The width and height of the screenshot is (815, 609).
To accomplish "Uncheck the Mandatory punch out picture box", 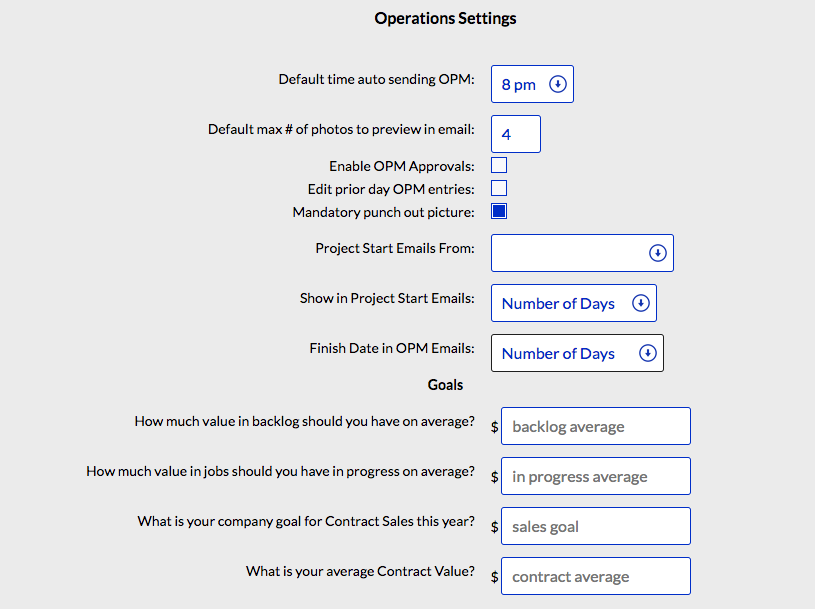I will 499,211.
